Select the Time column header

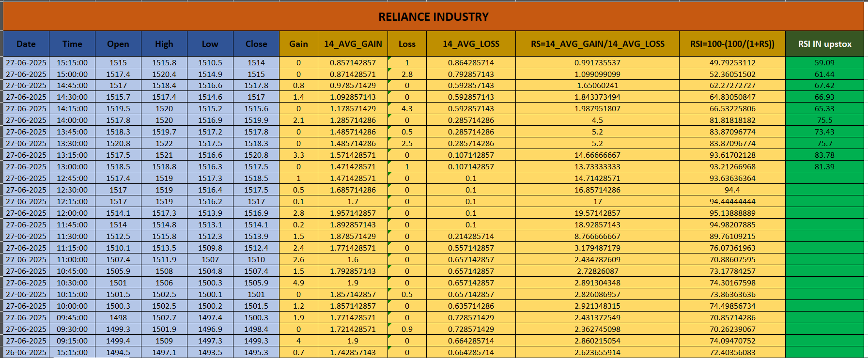pyautogui.click(x=72, y=44)
